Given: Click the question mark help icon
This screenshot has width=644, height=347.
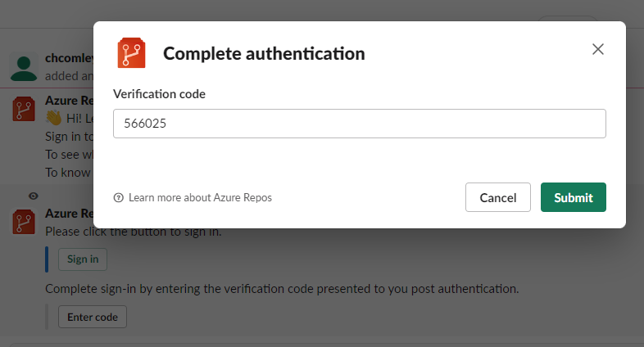Looking at the screenshot, I should [118, 197].
